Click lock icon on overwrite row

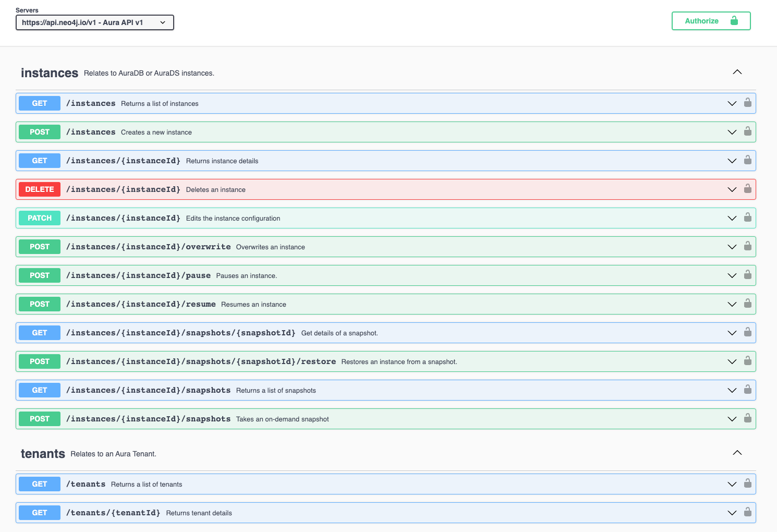tap(748, 246)
